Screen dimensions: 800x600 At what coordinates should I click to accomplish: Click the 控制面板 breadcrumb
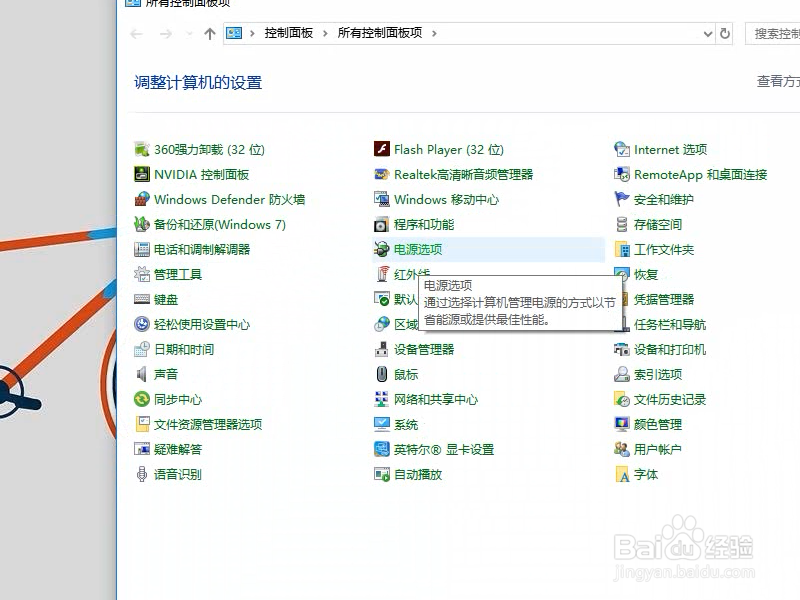288,33
